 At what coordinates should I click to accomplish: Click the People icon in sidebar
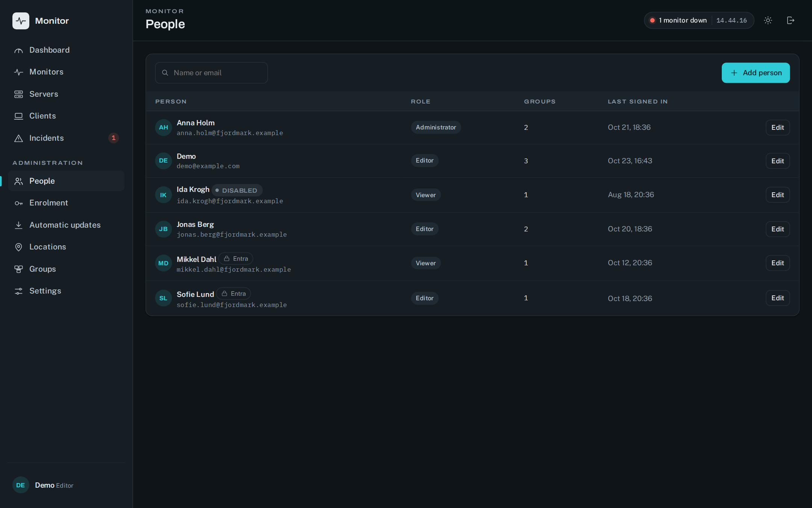(x=18, y=181)
